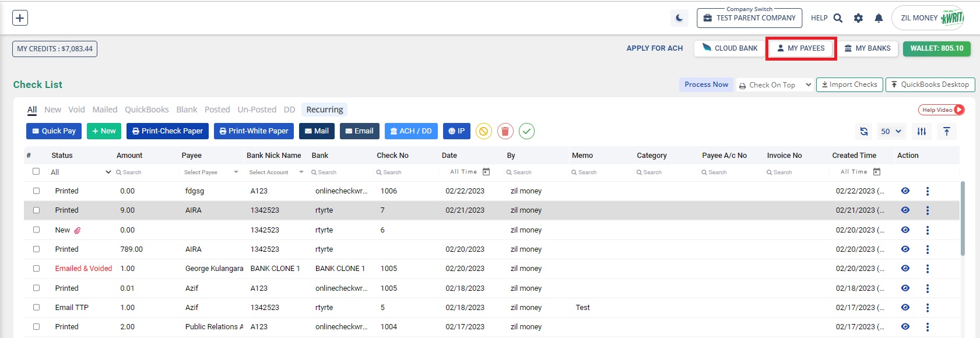Screen dimensions: 980x338
Task: Click APPLY FOR ACH link
Action: click(x=654, y=48)
